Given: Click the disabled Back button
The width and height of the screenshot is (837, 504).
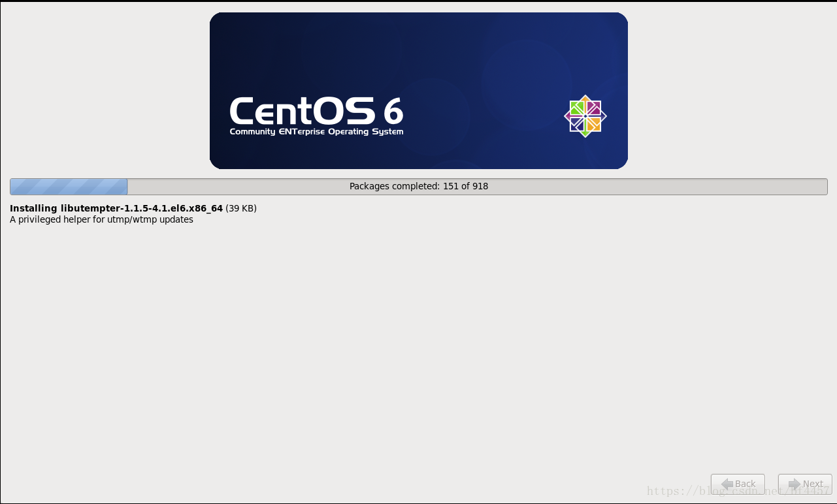Looking at the screenshot, I should click(738, 484).
